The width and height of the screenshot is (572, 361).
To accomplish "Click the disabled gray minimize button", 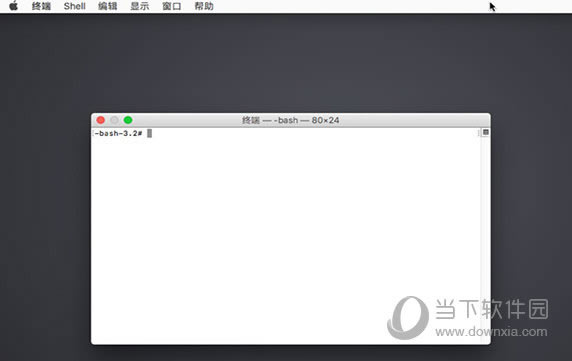I will [x=114, y=120].
